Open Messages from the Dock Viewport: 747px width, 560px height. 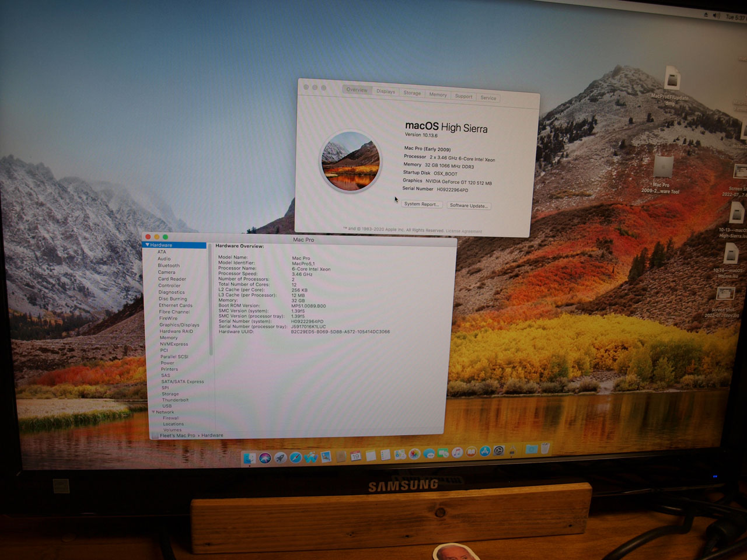pos(429,453)
